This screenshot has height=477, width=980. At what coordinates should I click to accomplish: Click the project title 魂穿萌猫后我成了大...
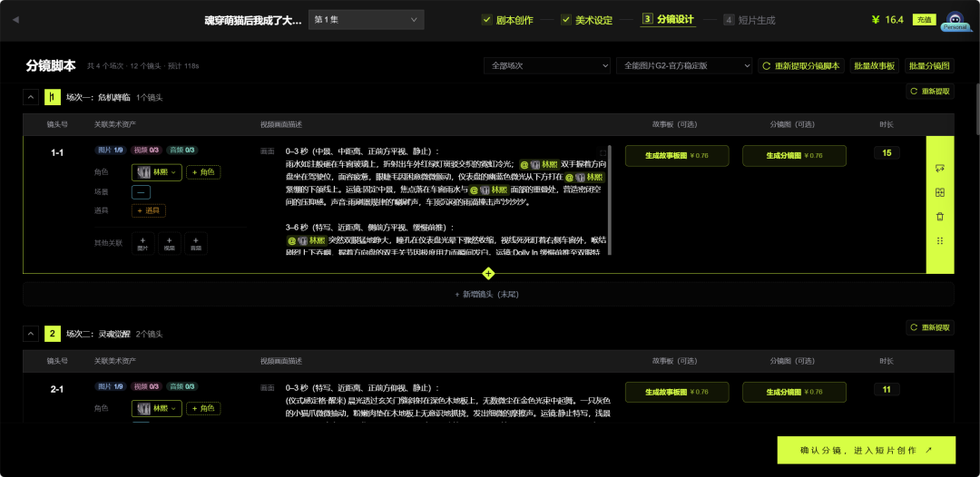[253, 20]
